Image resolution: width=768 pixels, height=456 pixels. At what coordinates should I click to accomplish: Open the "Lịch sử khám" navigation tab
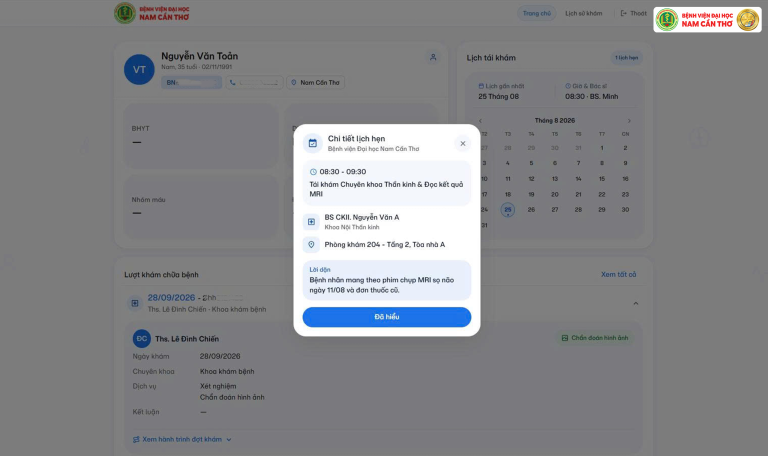tap(583, 13)
